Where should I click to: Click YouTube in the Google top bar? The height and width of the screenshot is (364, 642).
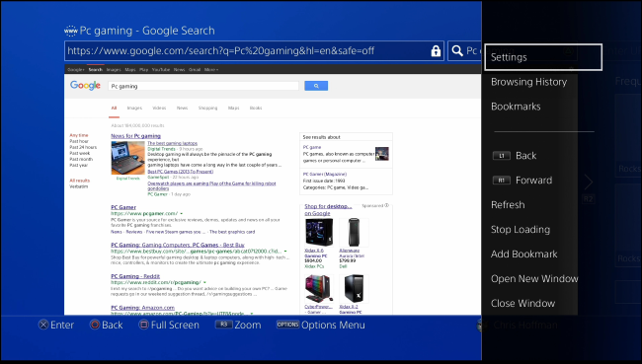(x=161, y=69)
